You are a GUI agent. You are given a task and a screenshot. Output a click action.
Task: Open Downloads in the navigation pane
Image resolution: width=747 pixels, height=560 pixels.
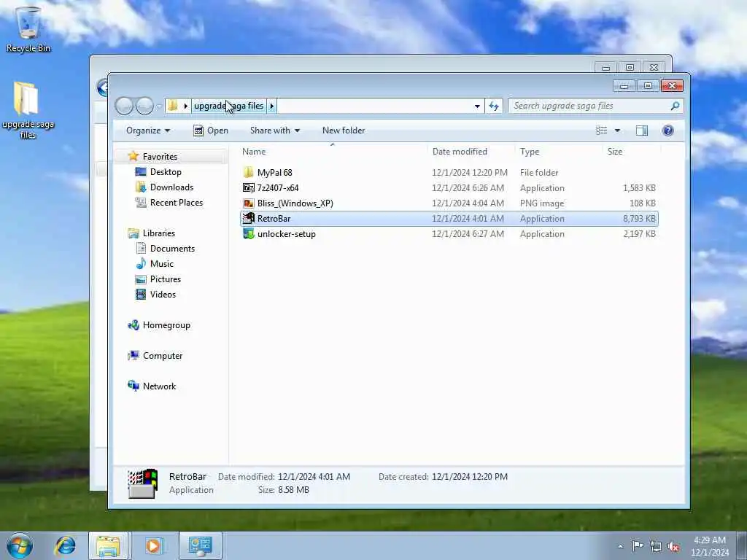point(171,187)
